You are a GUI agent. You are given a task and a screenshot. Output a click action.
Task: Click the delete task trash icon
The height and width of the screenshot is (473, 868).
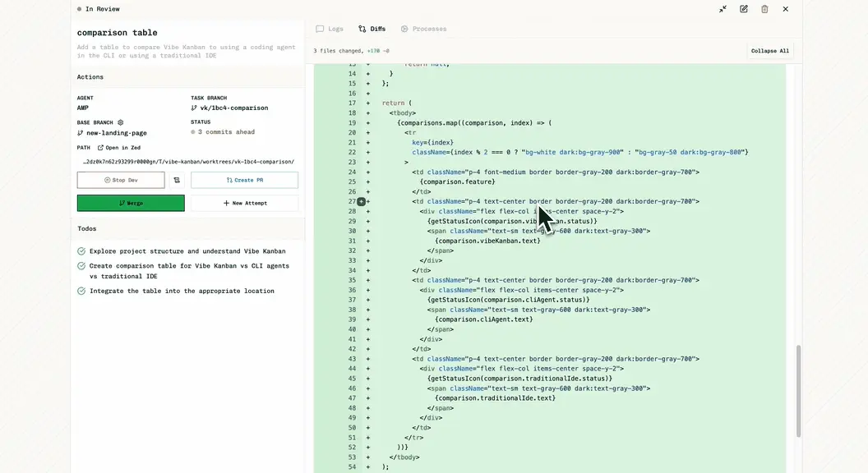[764, 9]
